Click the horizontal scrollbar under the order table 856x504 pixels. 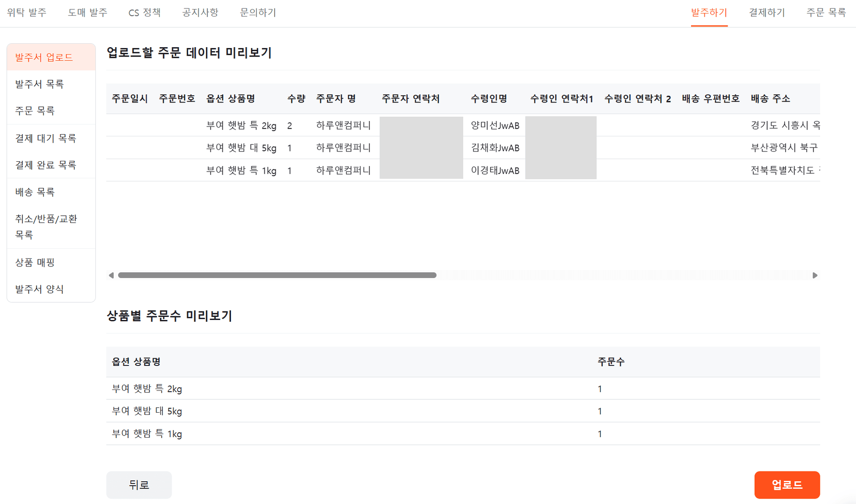[276, 275]
